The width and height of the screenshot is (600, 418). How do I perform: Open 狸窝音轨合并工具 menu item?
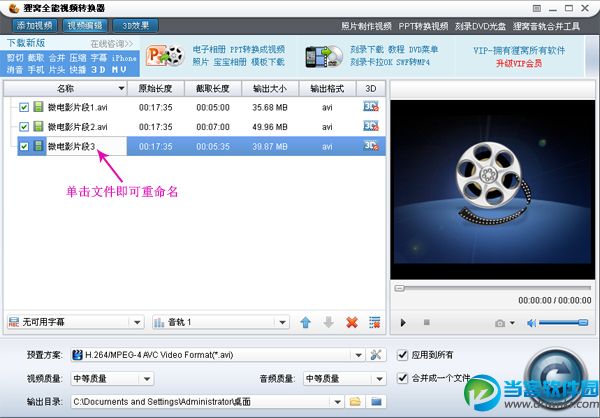click(x=546, y=26)
